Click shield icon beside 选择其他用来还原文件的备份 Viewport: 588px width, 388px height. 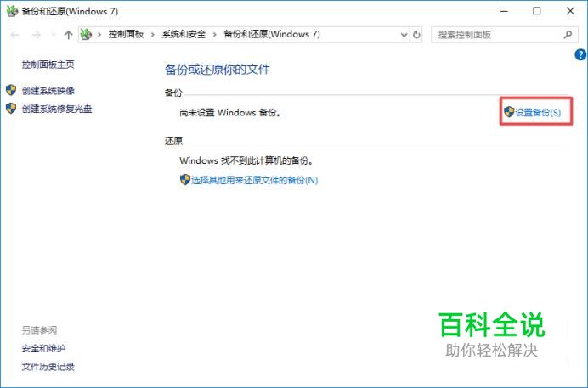point(185,180)
